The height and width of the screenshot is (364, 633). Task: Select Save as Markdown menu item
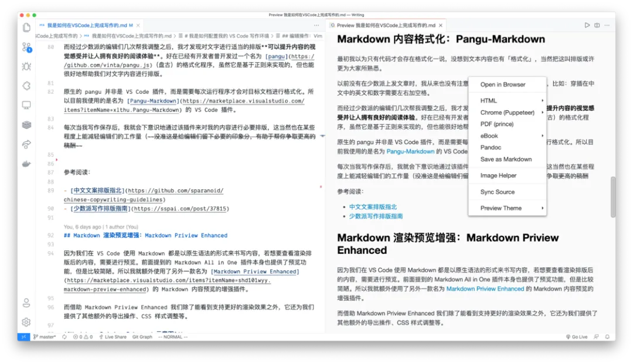[508, 159]
